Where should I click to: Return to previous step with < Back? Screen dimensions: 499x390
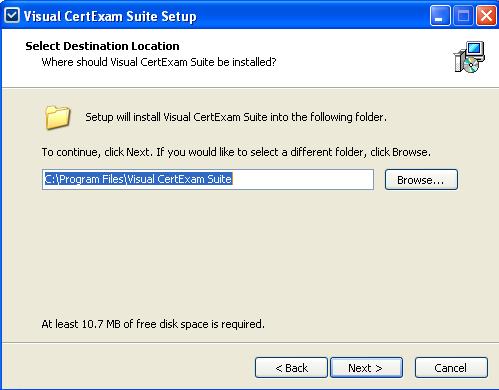point(291,368)
